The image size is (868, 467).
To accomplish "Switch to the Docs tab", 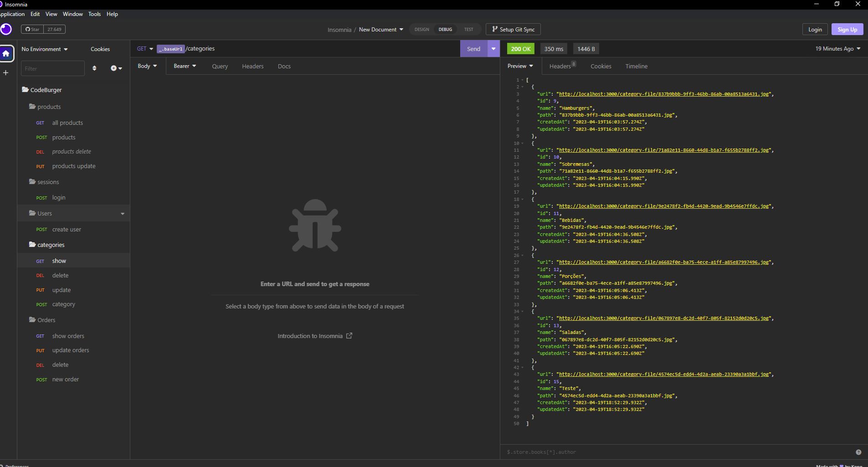I will [284, 66].
